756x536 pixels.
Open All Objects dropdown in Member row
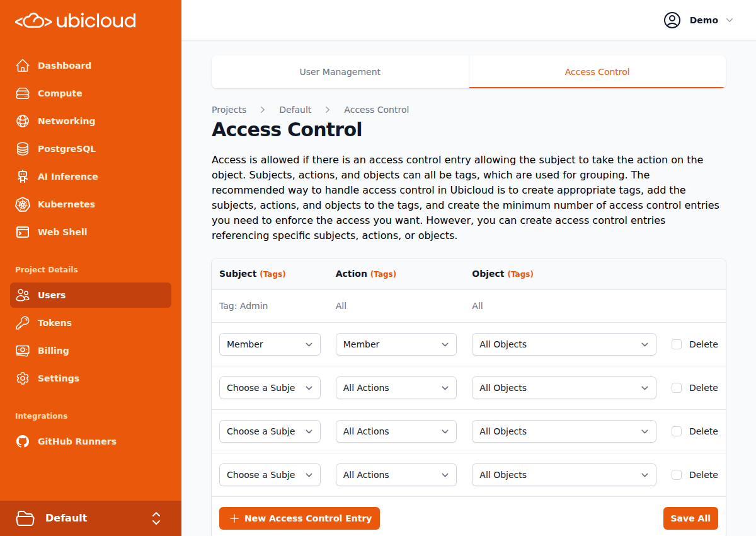pos(564,344)
